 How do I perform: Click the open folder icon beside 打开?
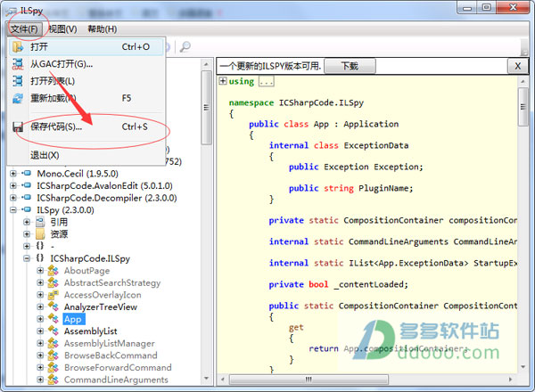[x=18, y=47]
